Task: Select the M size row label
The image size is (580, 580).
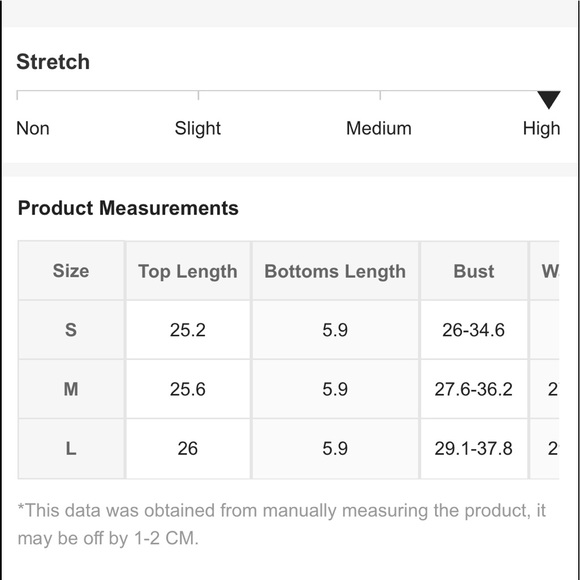Action: coord(71,389)
